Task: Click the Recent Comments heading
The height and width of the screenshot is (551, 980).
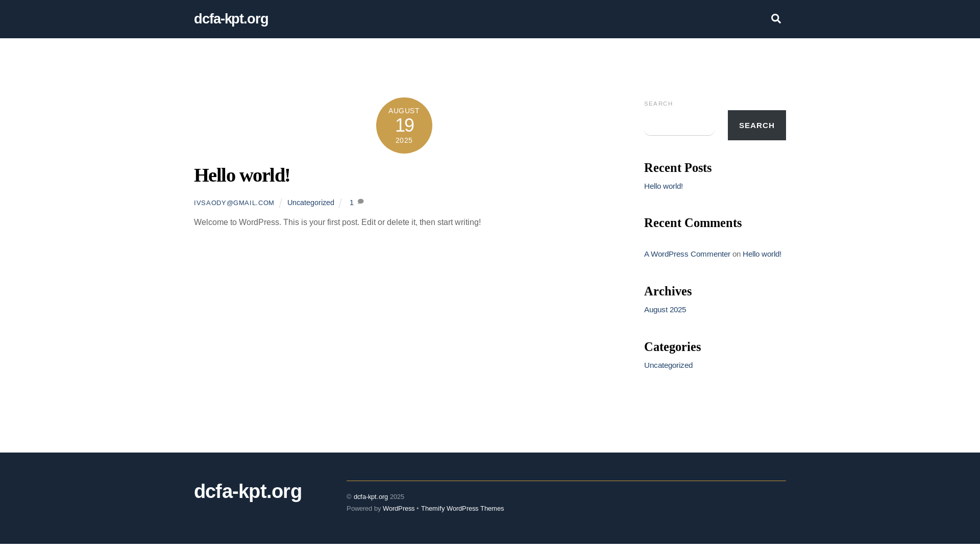Action: click(693, 223)
